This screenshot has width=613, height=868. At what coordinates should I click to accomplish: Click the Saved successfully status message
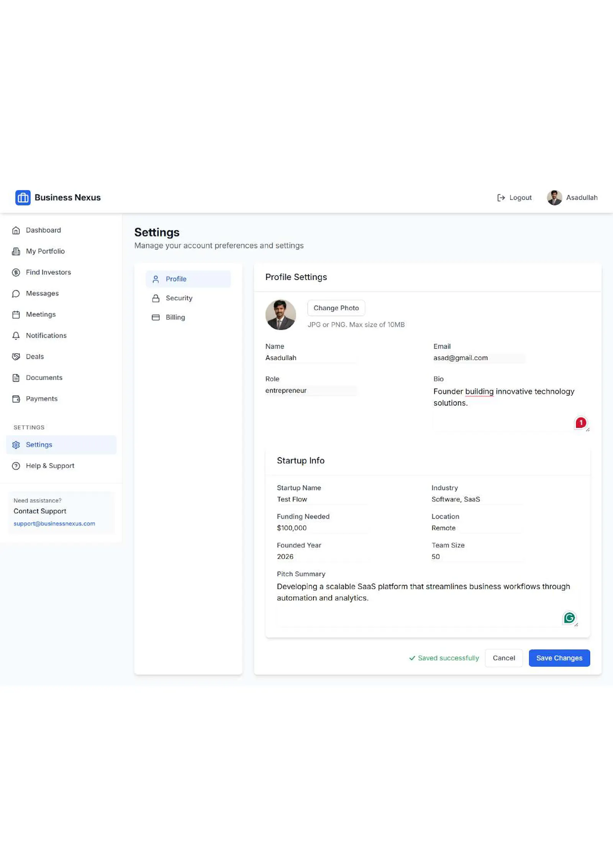pyautogui.click(x=444, y=658)
